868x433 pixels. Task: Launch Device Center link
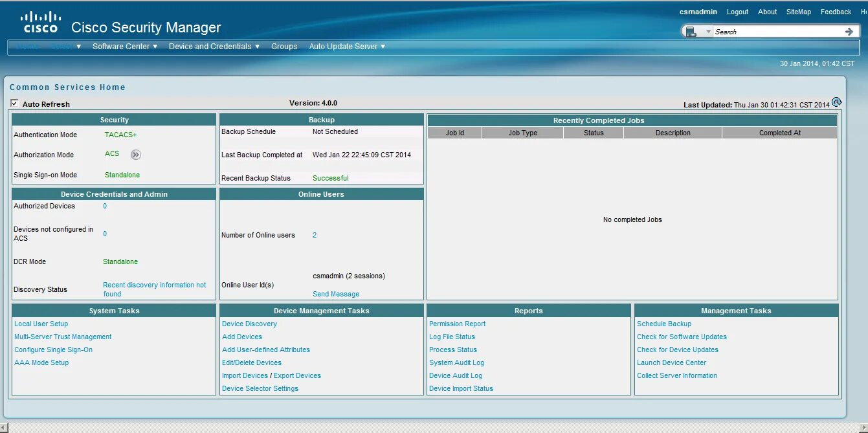pos(671,362)
